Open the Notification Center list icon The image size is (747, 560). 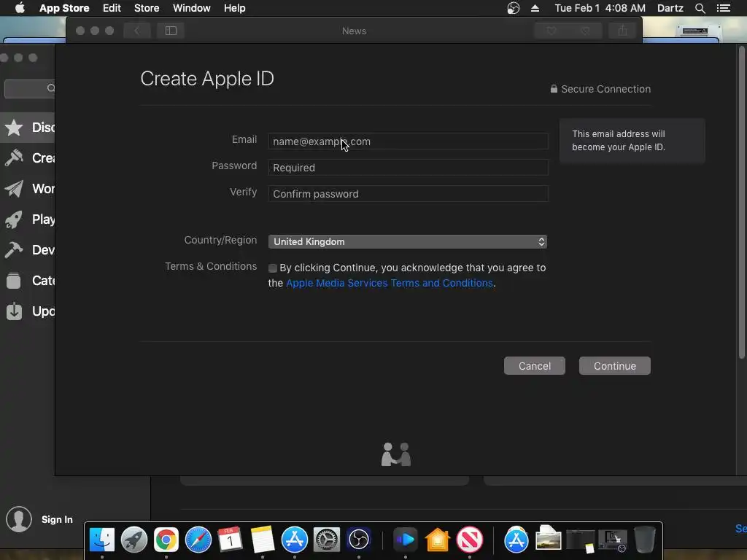point(723,8)
